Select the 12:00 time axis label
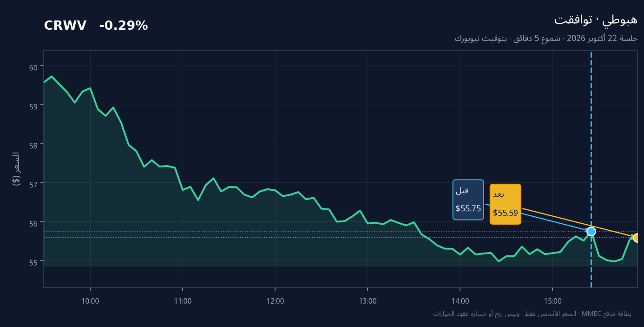Viewport: 644px width, 327px height. [x=275, y=301]
